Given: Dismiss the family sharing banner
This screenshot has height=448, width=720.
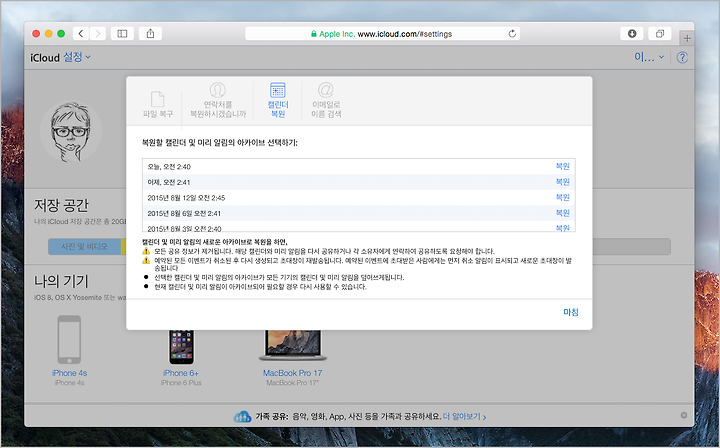Looking at the screenshot, I should (x=684, y=415).
